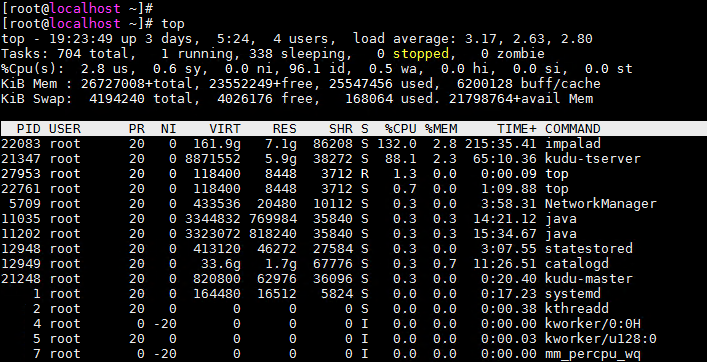Click PID 11035 java process
The image size is (707, 362).
(x=21, y=219)
